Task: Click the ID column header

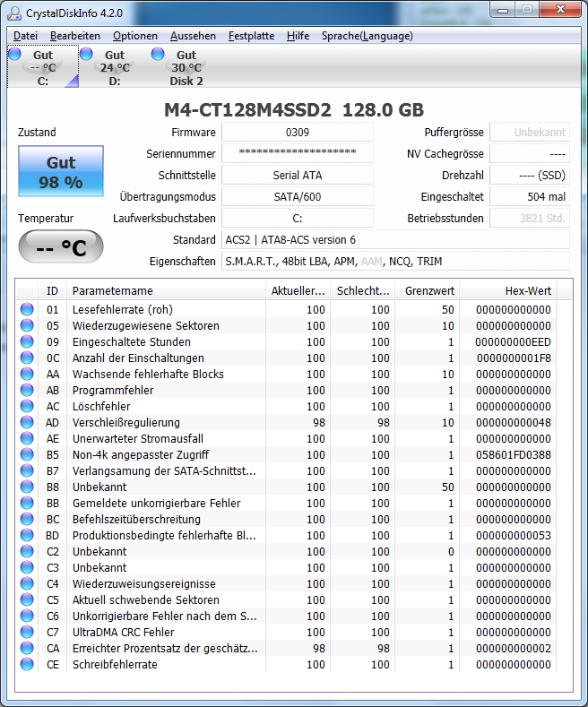Action: tap(52, 291)
